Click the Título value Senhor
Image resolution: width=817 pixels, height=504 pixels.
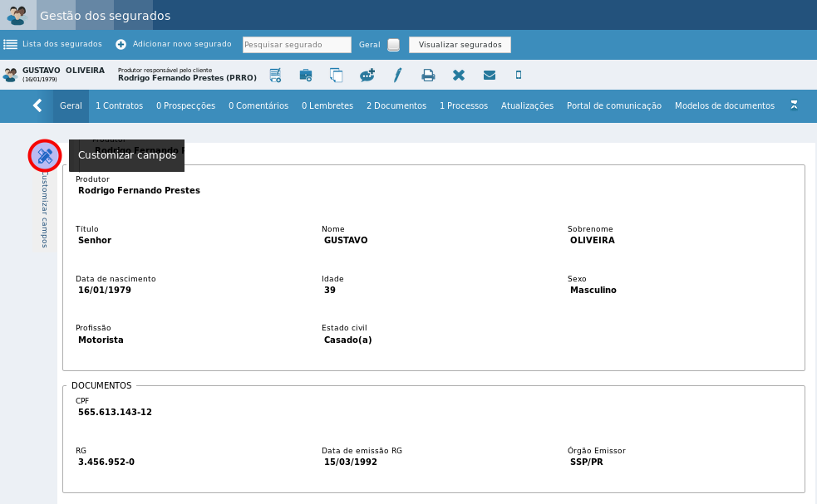[x=95, y=240]
